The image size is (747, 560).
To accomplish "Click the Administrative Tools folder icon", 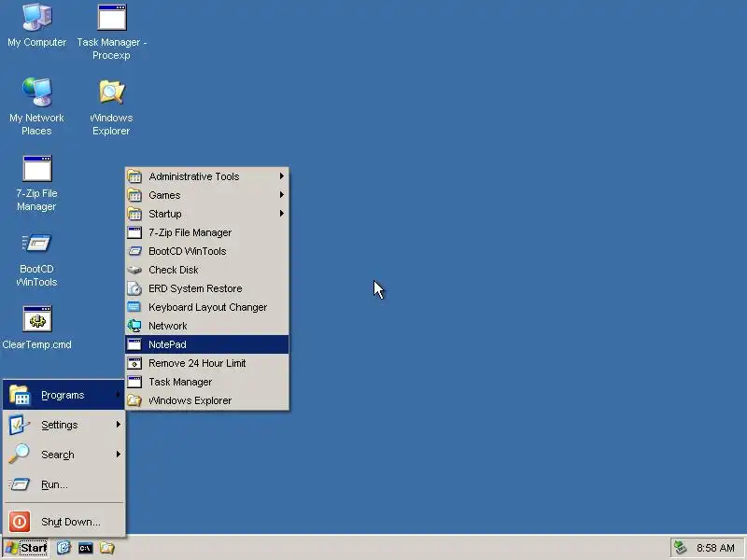I will 134,176.
